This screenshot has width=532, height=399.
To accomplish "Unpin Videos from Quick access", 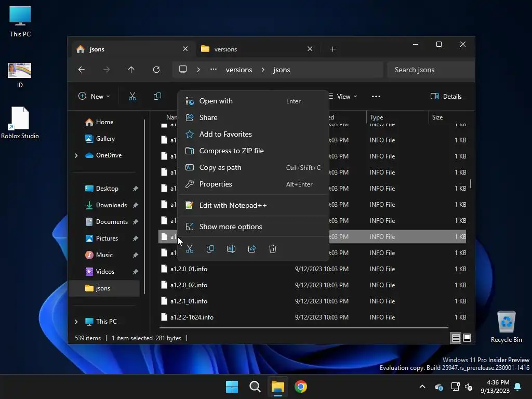I will 136,272.
